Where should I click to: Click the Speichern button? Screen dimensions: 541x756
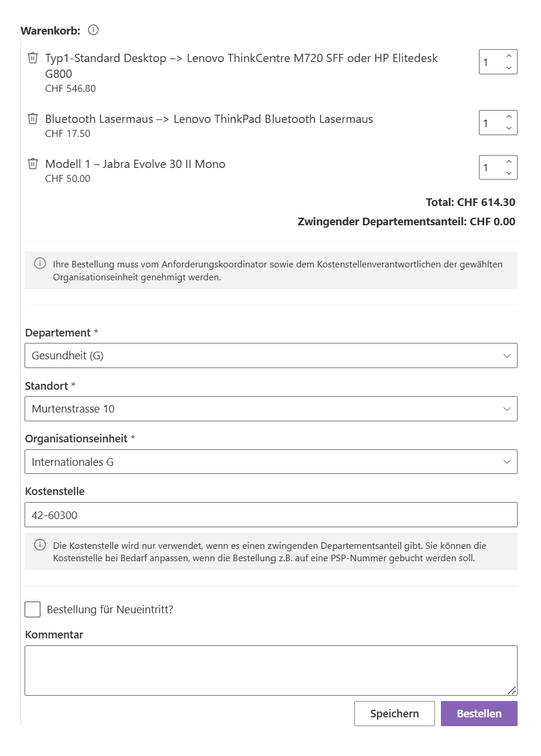click(x=395, y=713)
